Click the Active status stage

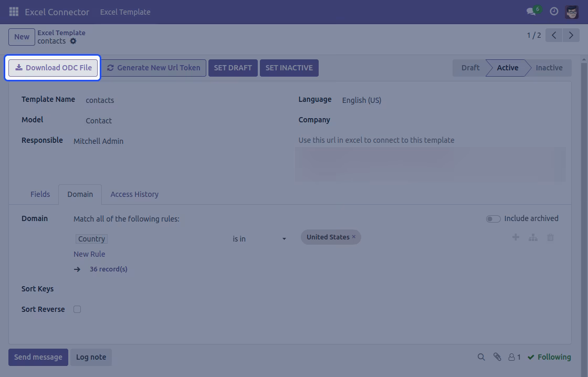click(507, 68)
